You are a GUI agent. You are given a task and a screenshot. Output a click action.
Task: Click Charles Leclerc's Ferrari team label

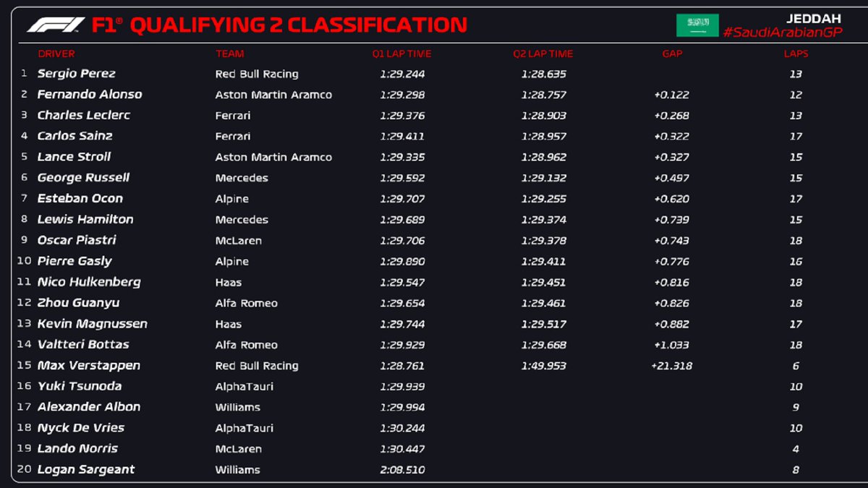pyautogui.click(x=233, y=116)
